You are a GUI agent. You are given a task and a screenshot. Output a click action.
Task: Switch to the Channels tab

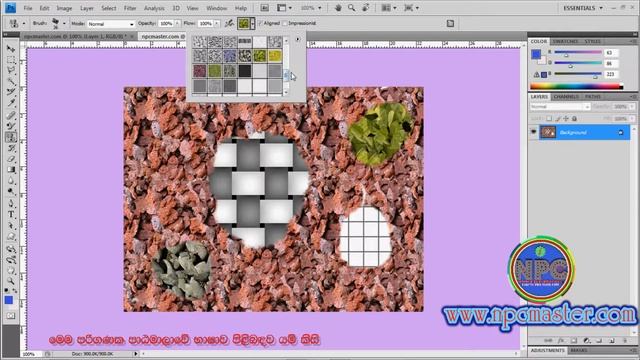pos(566,97)
